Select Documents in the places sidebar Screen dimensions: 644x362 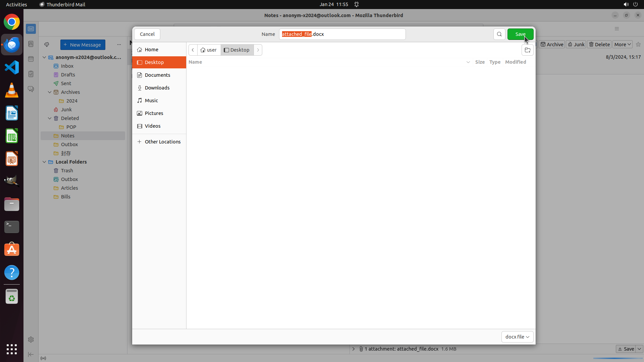point(157,75)
